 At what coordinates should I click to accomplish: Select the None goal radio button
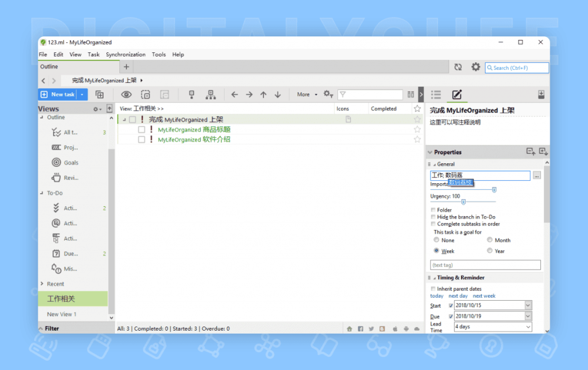point(436,240)
